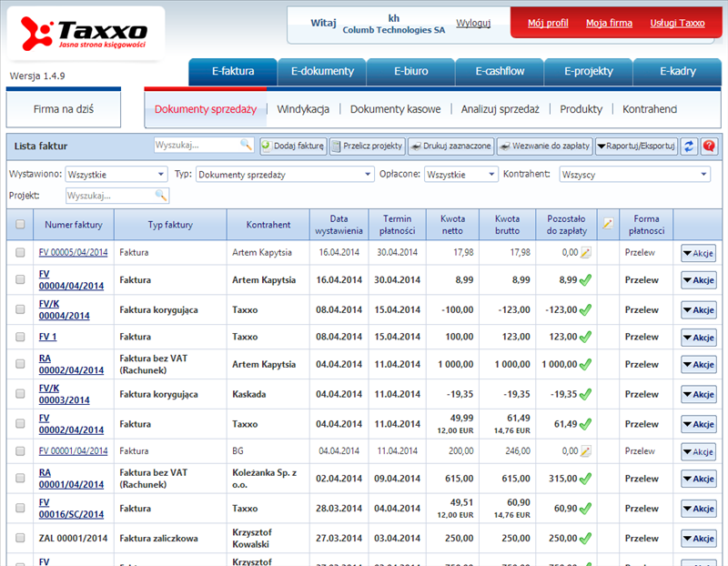Sort by Numer faktury column header
This screenshot has width=728, height=566.
[x=74, y=225]
